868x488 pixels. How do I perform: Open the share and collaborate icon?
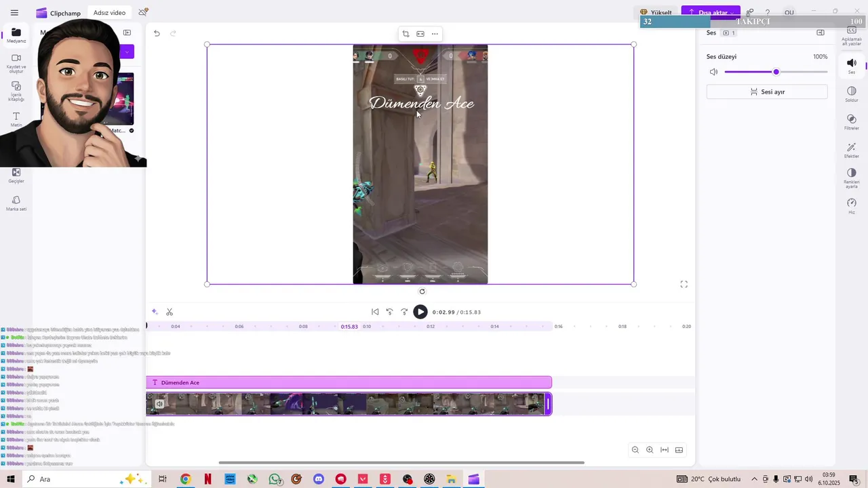pyautogui.click(x=750, y=12)
